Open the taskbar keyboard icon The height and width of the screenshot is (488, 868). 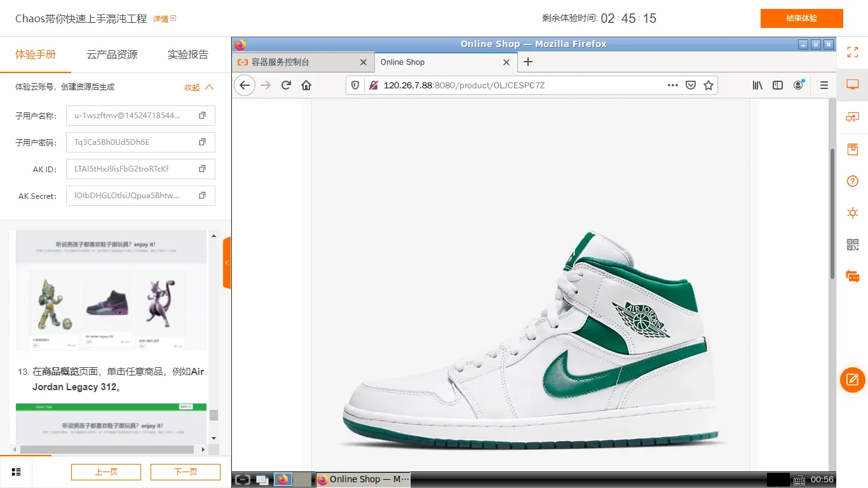coord(799,480)
